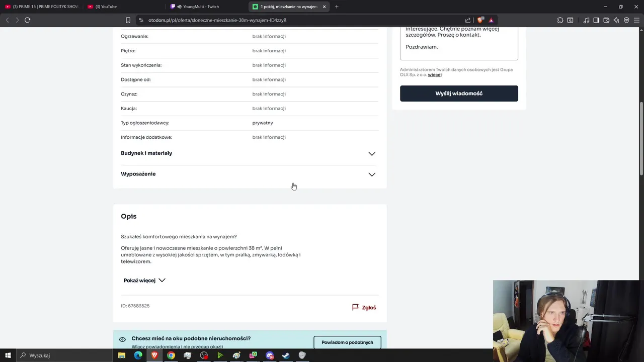This screenshot has height=362, width=644.
Task: Open Brave VPN shield icon
Action: click(626, 20)
